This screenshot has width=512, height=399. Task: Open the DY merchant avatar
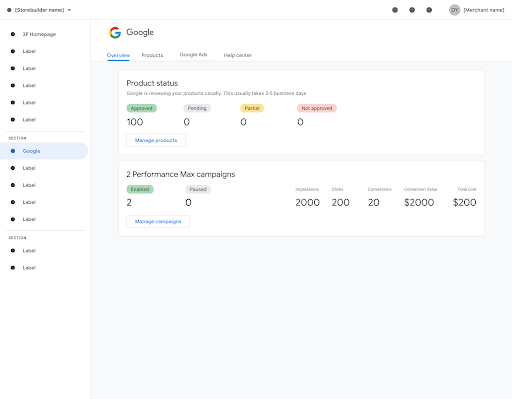(x=454, y=10)
